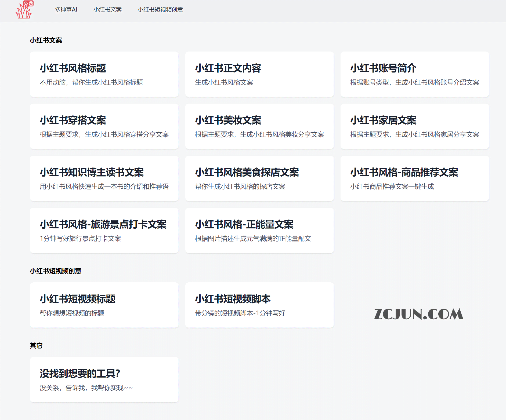
Task: Click the 小红书文案 section heading
Action: 46,40
